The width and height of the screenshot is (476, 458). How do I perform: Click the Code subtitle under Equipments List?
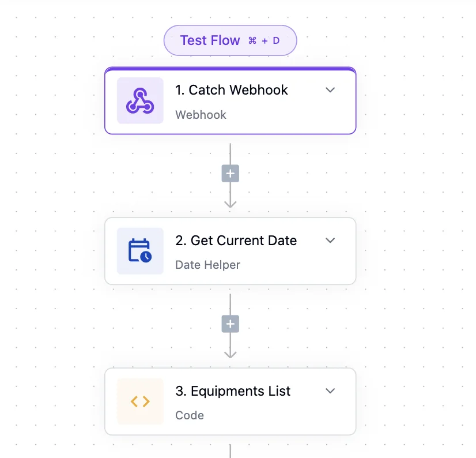point(190,415)
